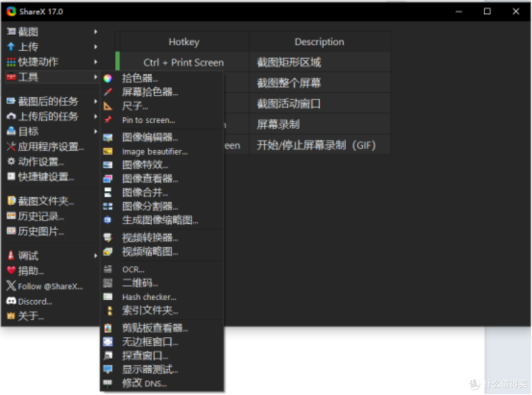Select the 尺子... menu entry
532x395 pixels.
162,107
